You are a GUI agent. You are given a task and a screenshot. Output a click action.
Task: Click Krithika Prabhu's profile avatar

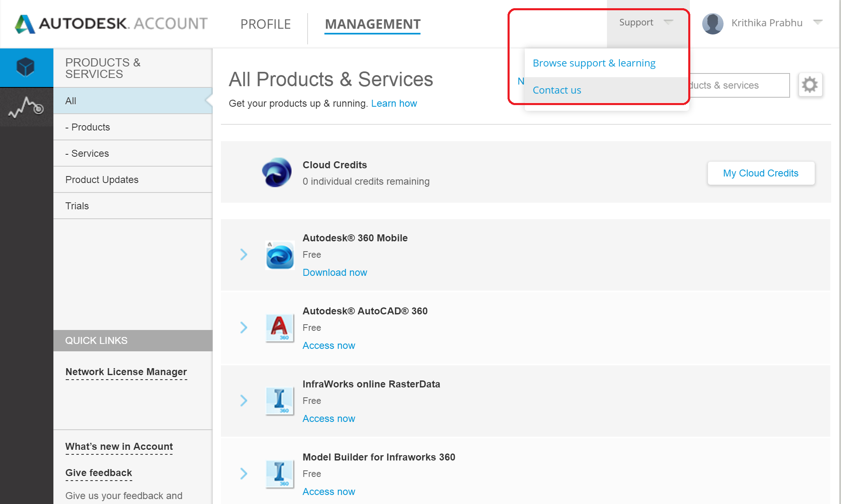click(712, 23)
